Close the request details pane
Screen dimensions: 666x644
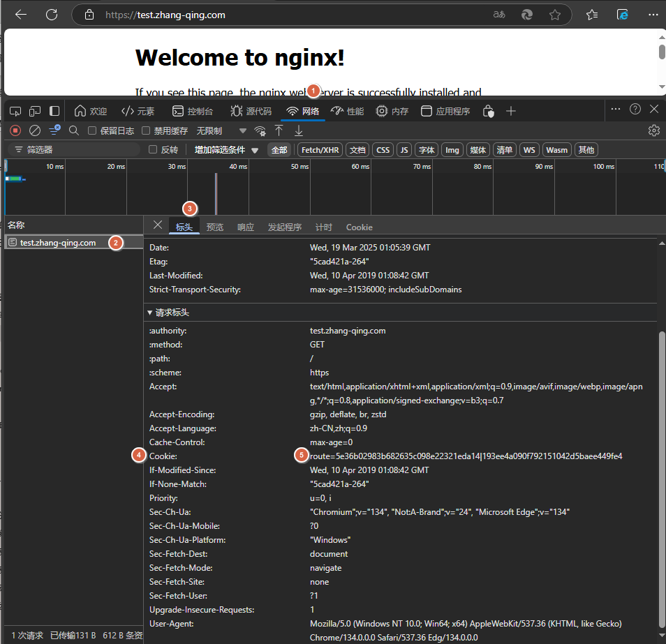[x=158, y=225]
